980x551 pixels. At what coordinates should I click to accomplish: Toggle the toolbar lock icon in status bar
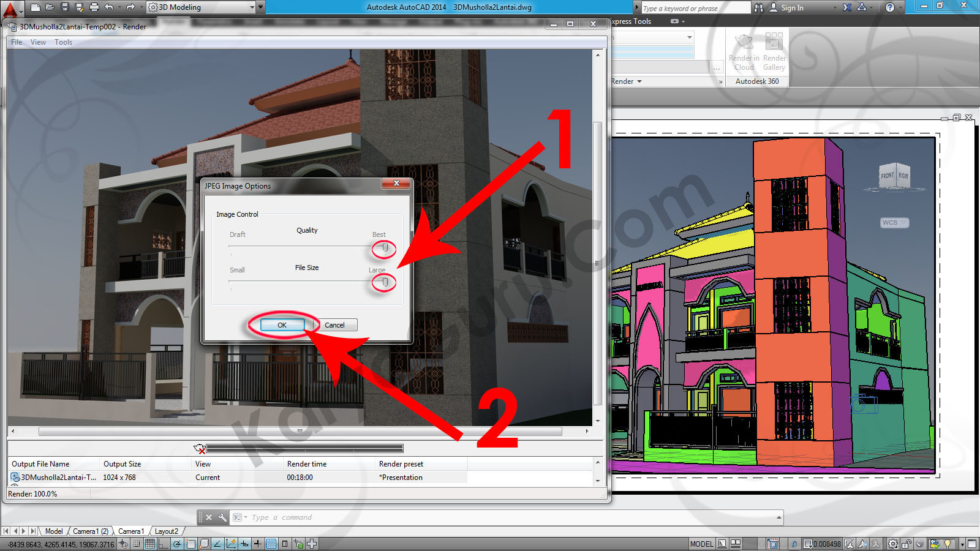tap(906, 544)
